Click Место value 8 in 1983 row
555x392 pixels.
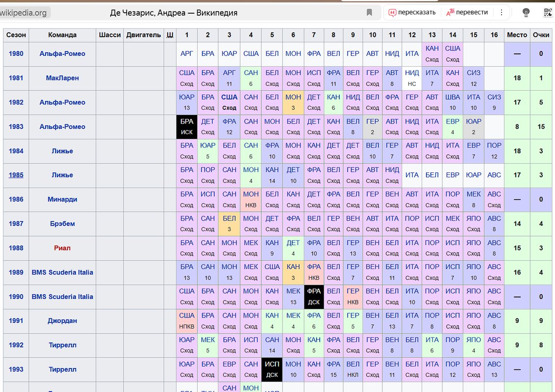pos(517,126)
